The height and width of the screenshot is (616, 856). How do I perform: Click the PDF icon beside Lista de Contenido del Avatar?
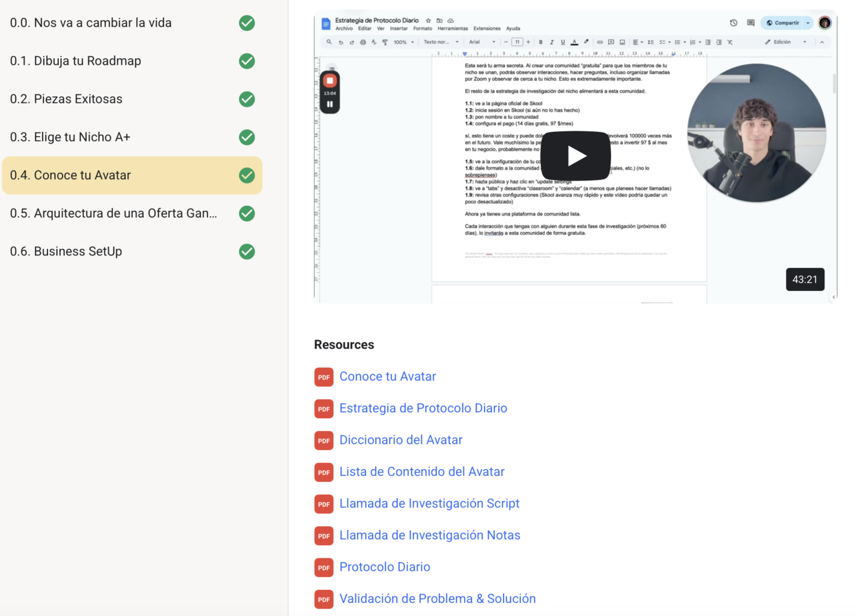[324, 472]
